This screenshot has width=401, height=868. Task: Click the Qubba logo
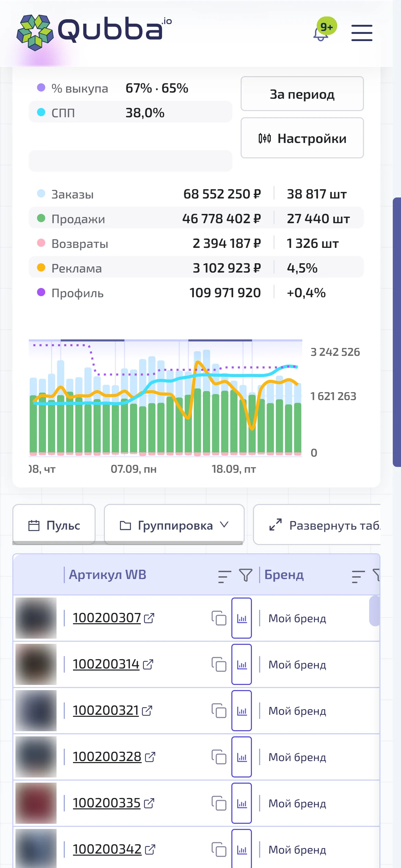94,32
